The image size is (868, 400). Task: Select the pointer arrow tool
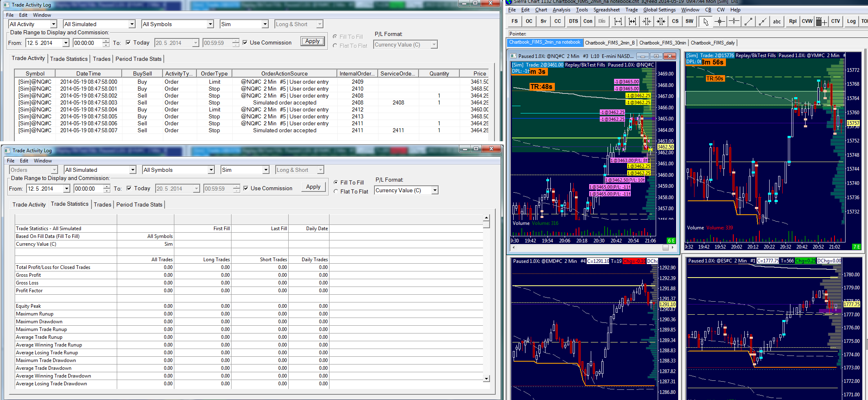click(x=705, y=22)
